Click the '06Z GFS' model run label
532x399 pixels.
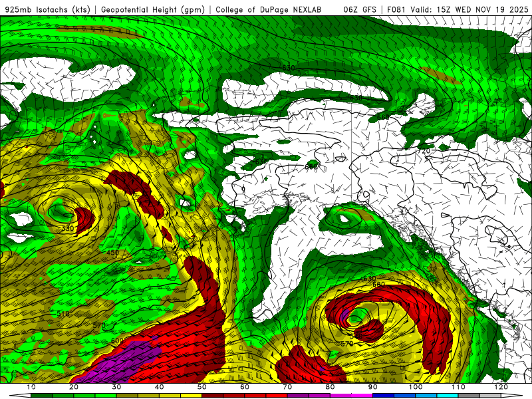(359, 9)
